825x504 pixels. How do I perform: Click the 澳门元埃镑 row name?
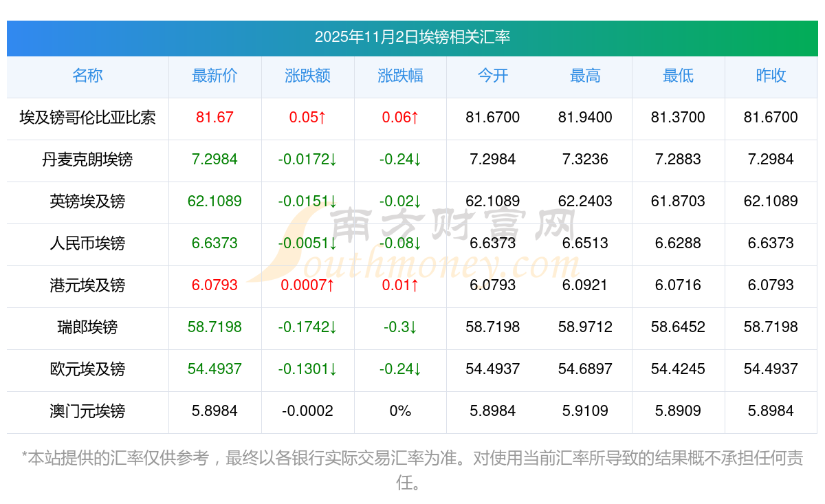[87, 411]
